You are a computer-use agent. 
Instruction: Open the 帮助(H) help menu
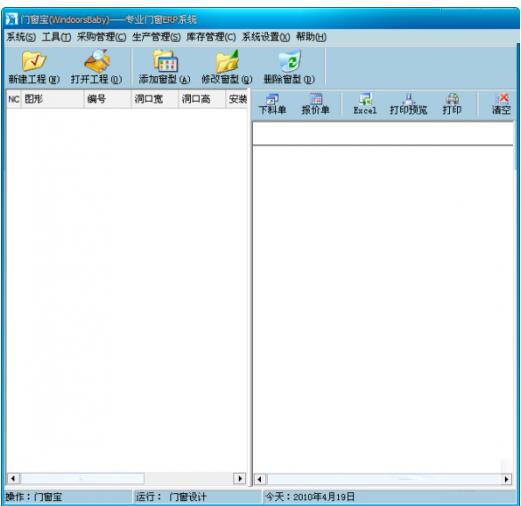pos(311,37)
